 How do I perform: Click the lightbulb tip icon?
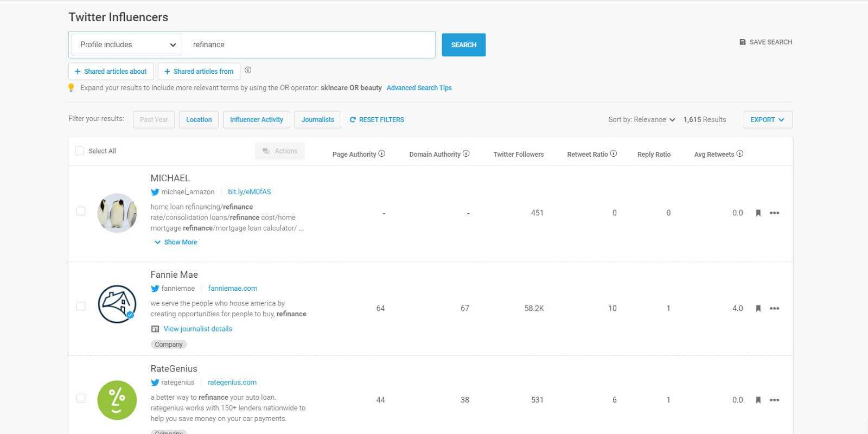tap(71, 87)
